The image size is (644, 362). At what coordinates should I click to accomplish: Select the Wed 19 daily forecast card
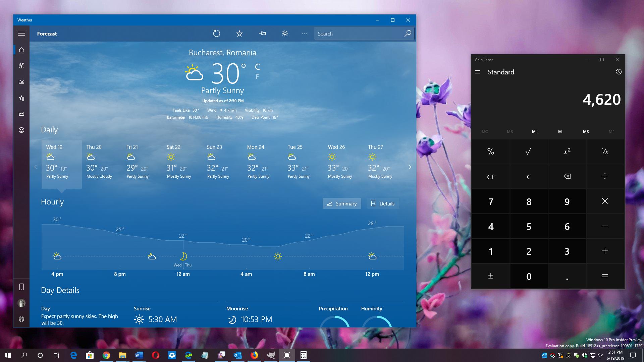click(62, 164)
